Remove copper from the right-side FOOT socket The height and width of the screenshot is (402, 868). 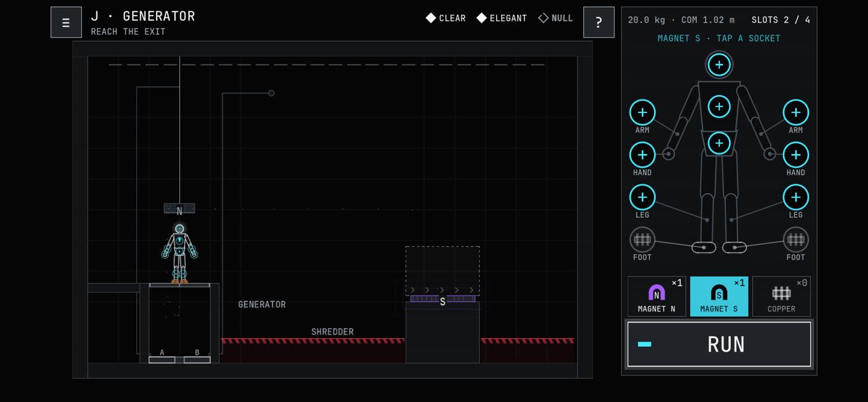click(x=796, y=239)
